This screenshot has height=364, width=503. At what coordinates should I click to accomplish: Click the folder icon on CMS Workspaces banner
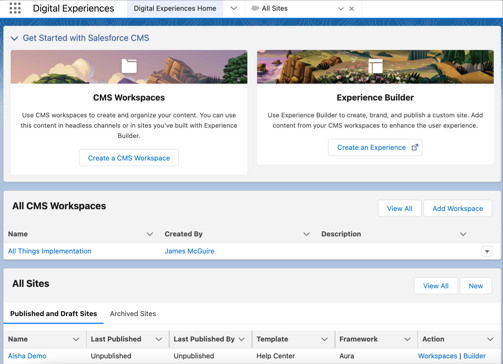click(129, 66)
